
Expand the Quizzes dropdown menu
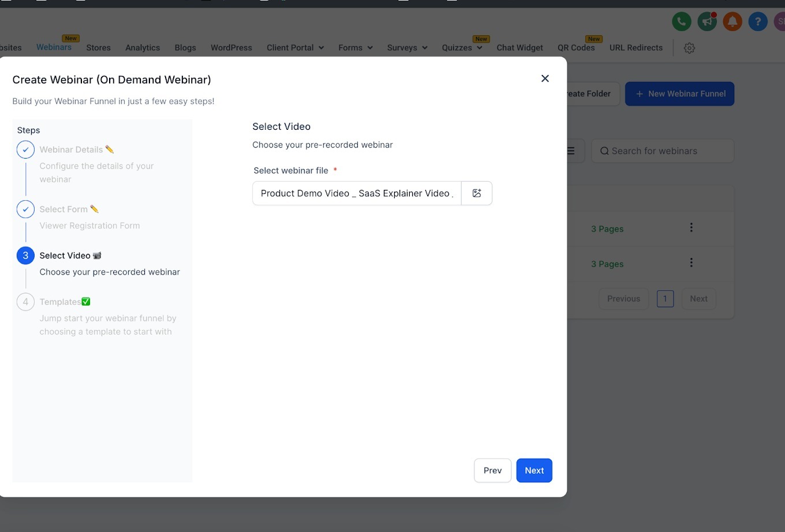462,48
